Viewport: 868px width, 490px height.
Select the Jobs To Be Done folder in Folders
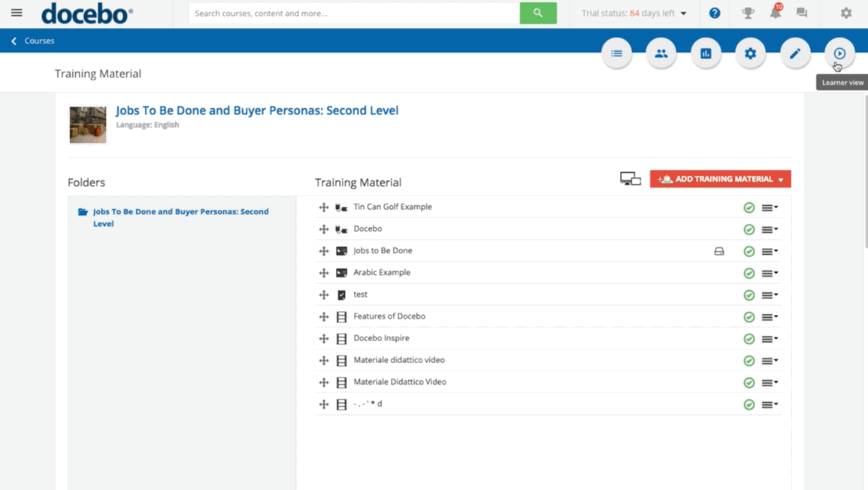180,218
